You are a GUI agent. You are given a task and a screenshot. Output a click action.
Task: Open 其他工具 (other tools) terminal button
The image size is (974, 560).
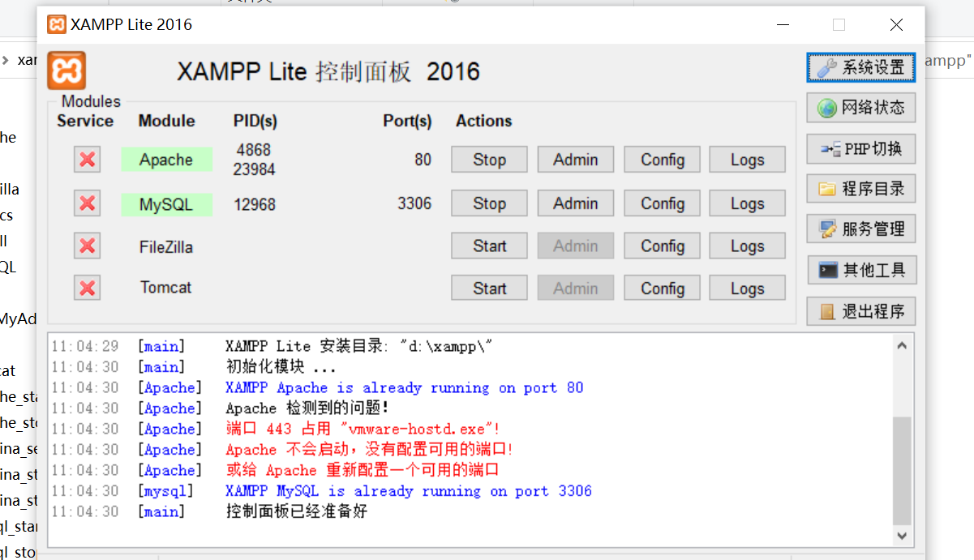[x=861, y=270]
